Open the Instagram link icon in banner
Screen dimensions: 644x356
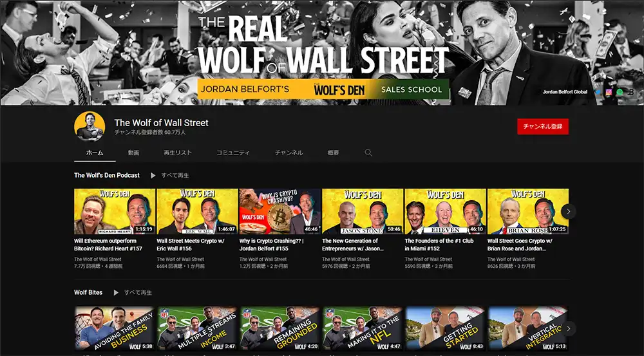pyautogui.click(x=609, y=92)
